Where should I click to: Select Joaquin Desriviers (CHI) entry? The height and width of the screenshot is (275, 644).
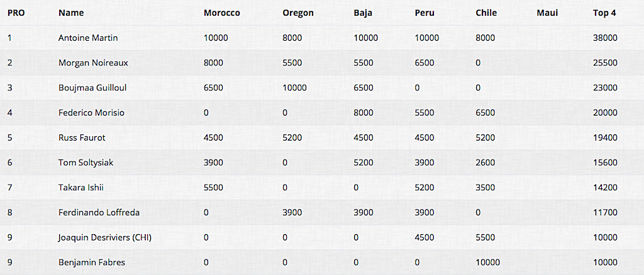[105, 238]
